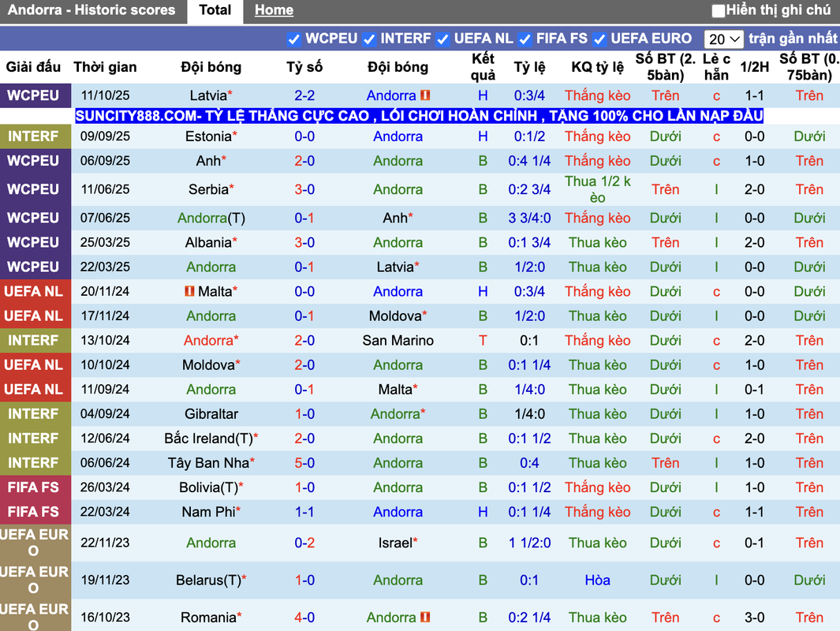Click San Marino team name

tap(398, 341)
